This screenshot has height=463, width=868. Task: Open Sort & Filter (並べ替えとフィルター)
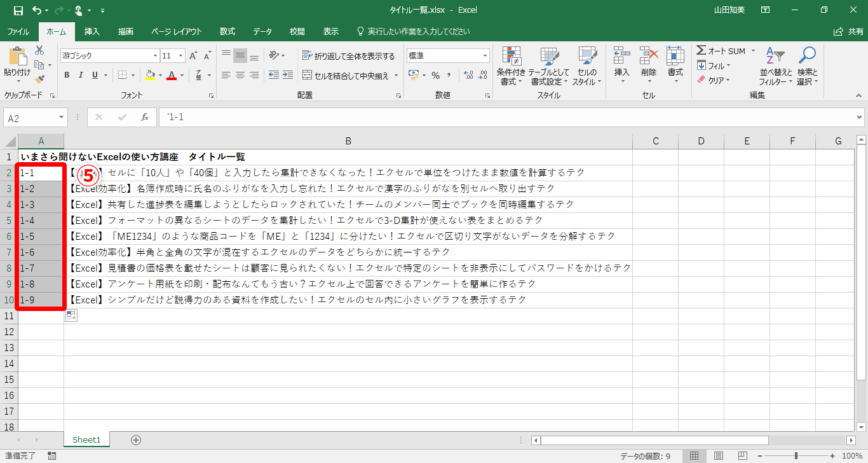point(776,66)
